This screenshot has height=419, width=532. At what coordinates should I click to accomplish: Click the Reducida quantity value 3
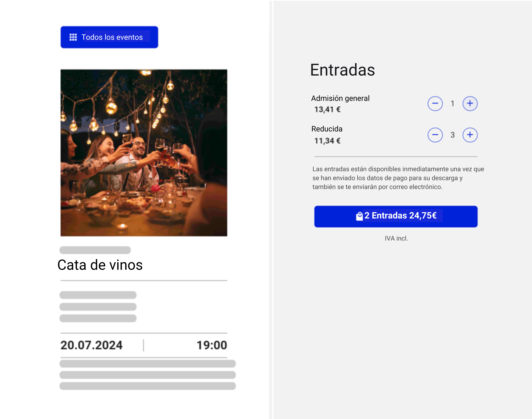452,135
